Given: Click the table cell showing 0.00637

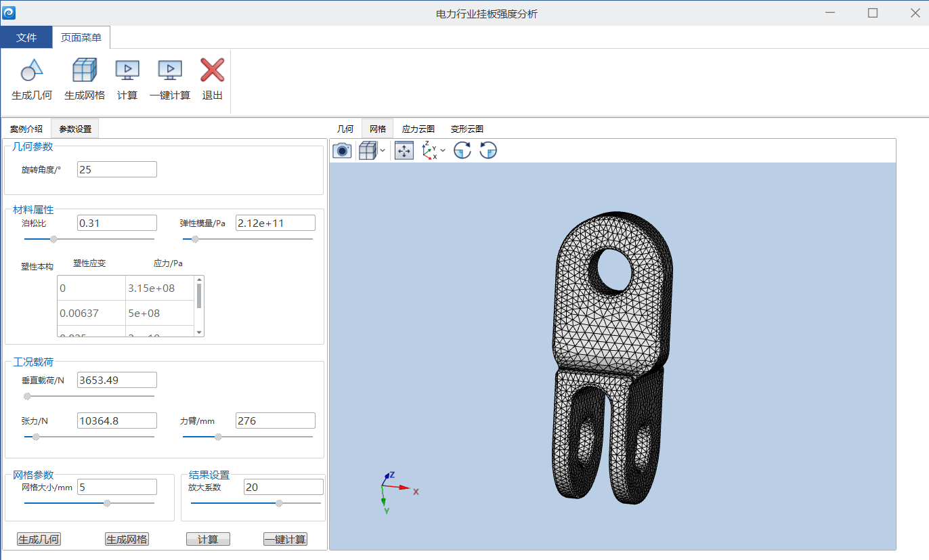Looking at the screenshot, I should point(91,314).
